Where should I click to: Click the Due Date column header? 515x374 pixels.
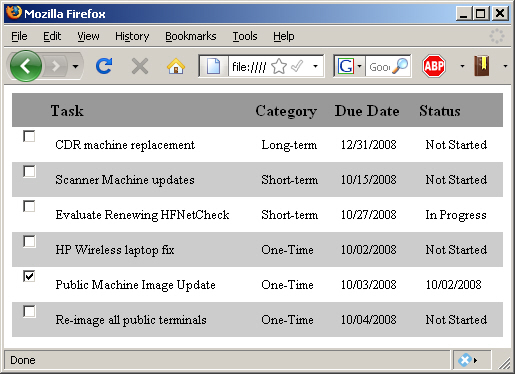(367, 111)
